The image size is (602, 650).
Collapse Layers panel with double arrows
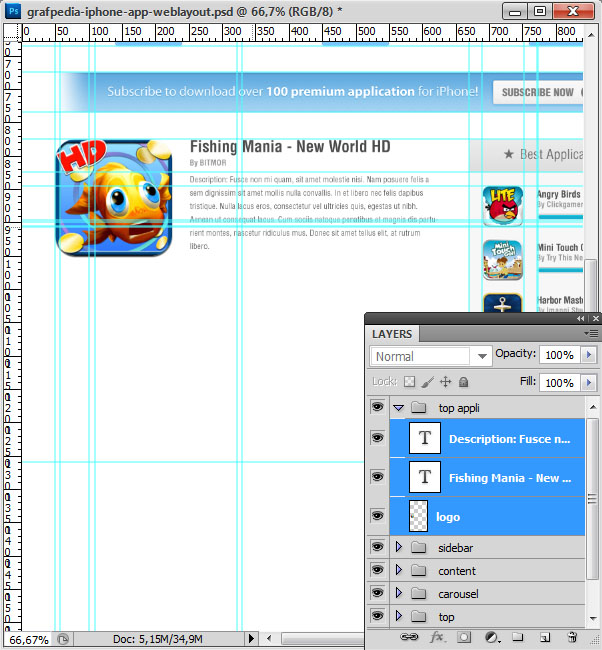(580, 318)
